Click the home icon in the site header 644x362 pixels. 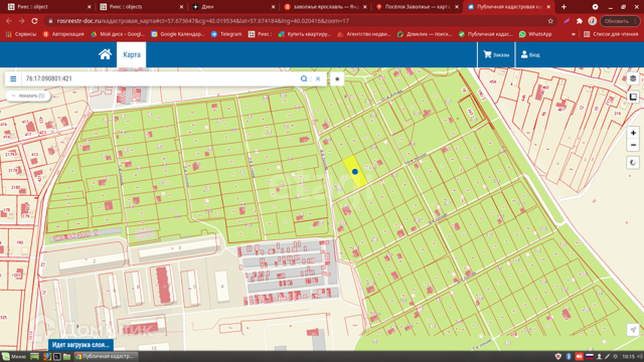click(x=105, y=54)
